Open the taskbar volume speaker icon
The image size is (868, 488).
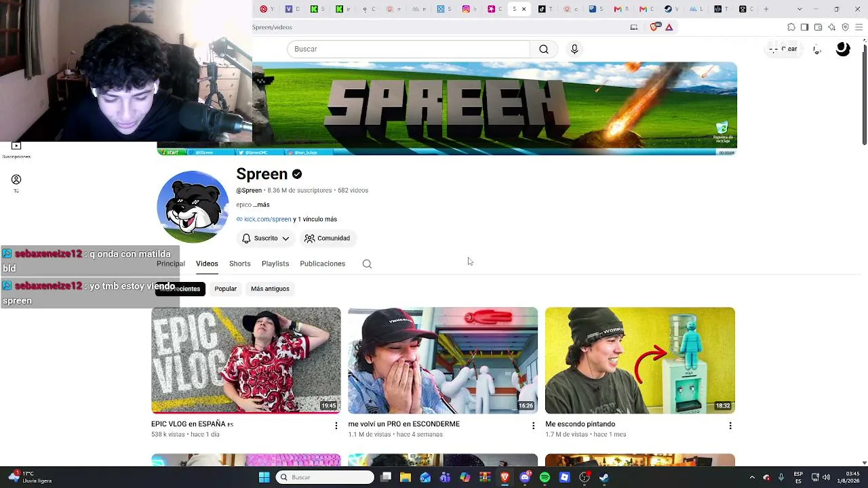(x=827, y=477)
